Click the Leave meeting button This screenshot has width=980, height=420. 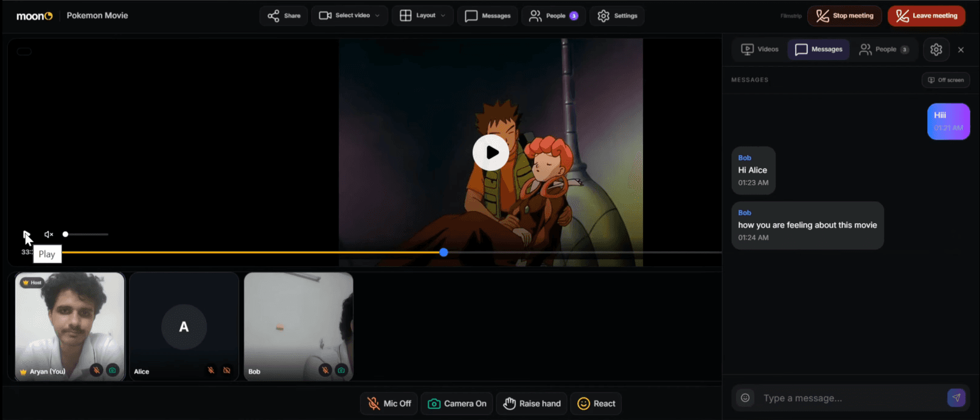click(926, 16)
